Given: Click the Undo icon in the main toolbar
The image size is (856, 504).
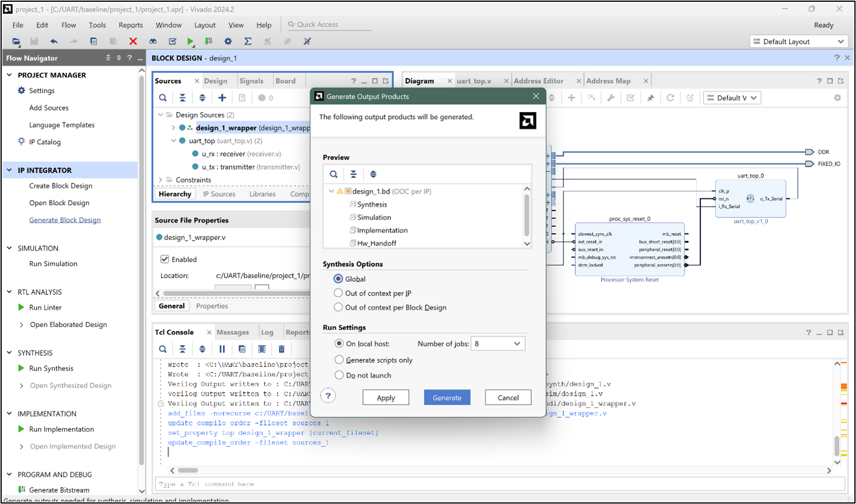Looking at the screenshot, I should (x=54, y=41).
